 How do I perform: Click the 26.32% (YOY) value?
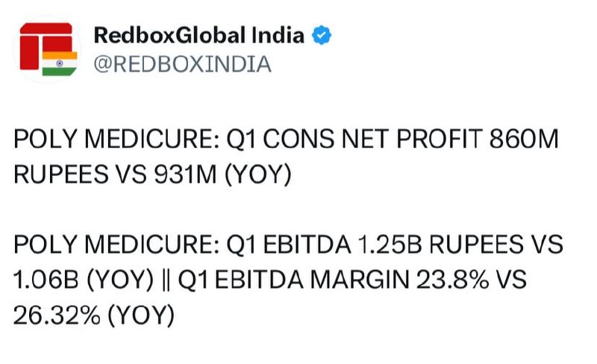point(94,316)
